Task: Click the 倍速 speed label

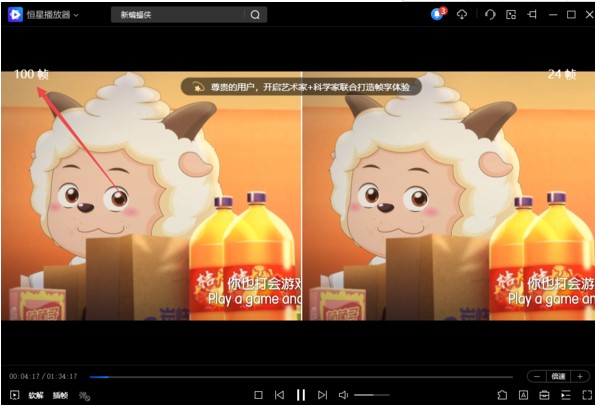Action: click(558, 376)
